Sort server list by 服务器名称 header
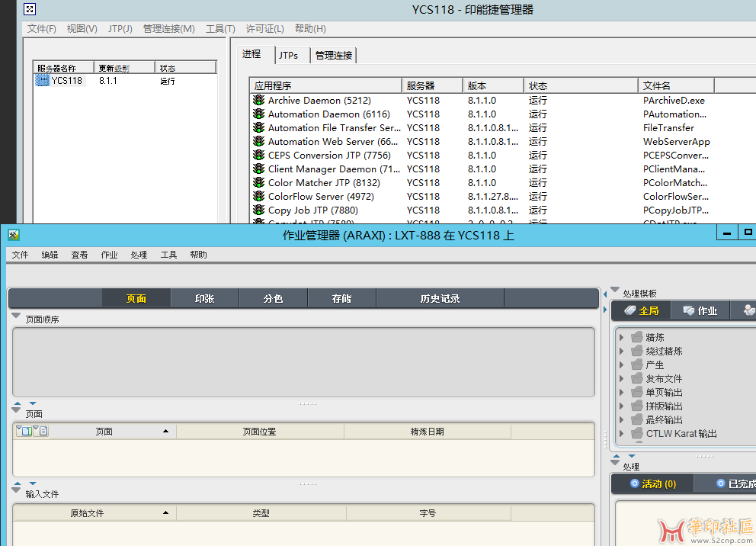Image resolution: width=756 pixels, height=546 pixels. pos(64,68)
